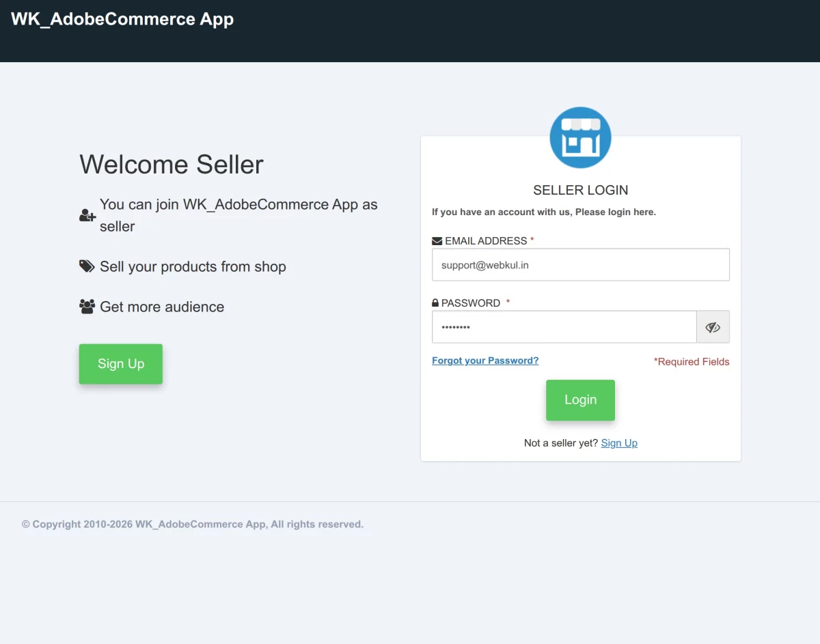Click the Welcome Seller heading

coord(171,164)
